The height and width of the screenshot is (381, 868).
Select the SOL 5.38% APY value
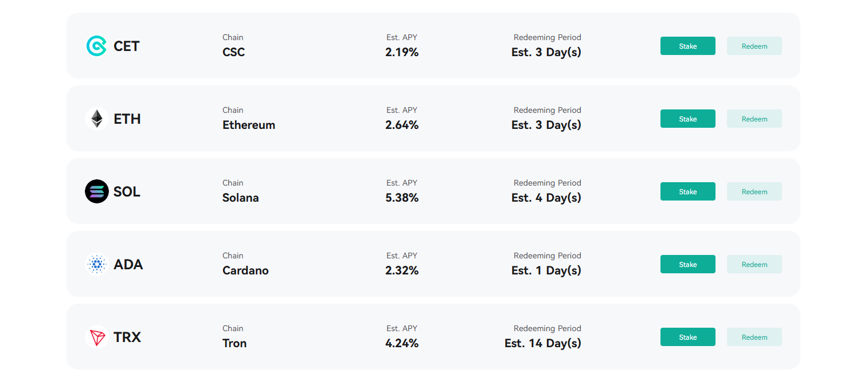[x=402, y=198]
